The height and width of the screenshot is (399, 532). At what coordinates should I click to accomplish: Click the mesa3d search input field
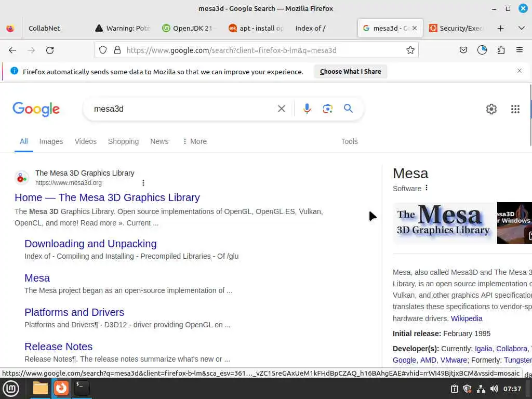[183, 109]
